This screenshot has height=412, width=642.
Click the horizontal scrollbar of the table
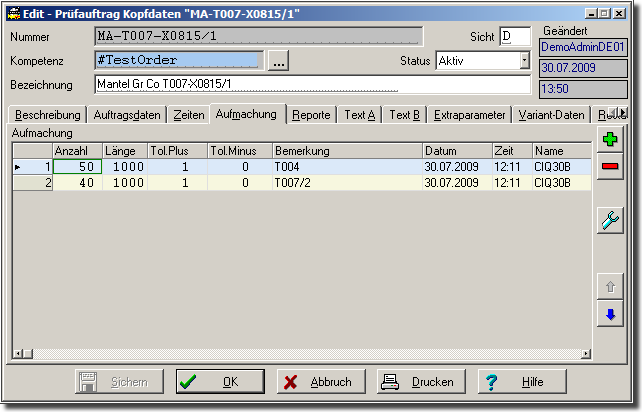(x=300, y=353)
